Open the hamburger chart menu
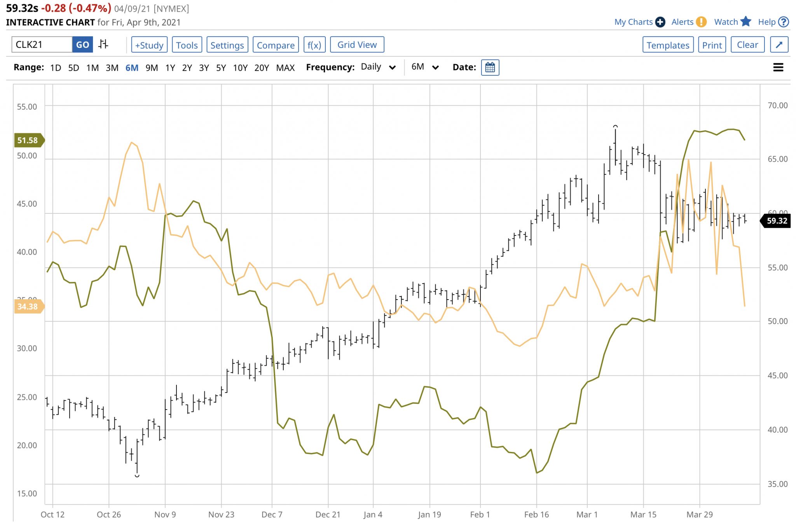The width and height of the screenshot is (796, 532). tap(779, 67)
